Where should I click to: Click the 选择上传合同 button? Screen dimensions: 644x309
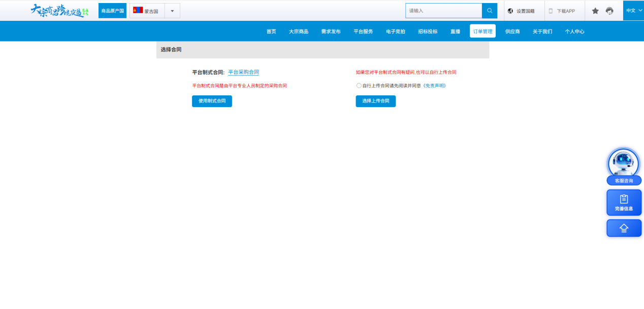point(375,101)
